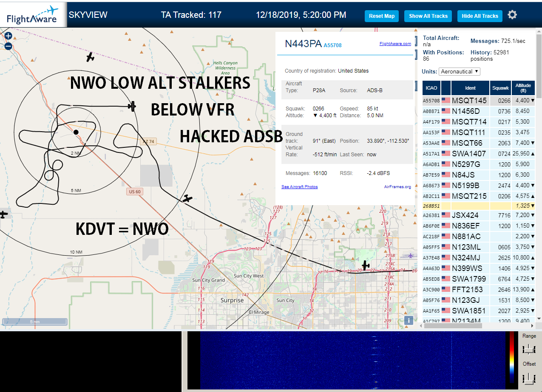This screenshot has height=392, width=542.
Task: Select the N5297G aircraft row
Action: click(479, 164)
